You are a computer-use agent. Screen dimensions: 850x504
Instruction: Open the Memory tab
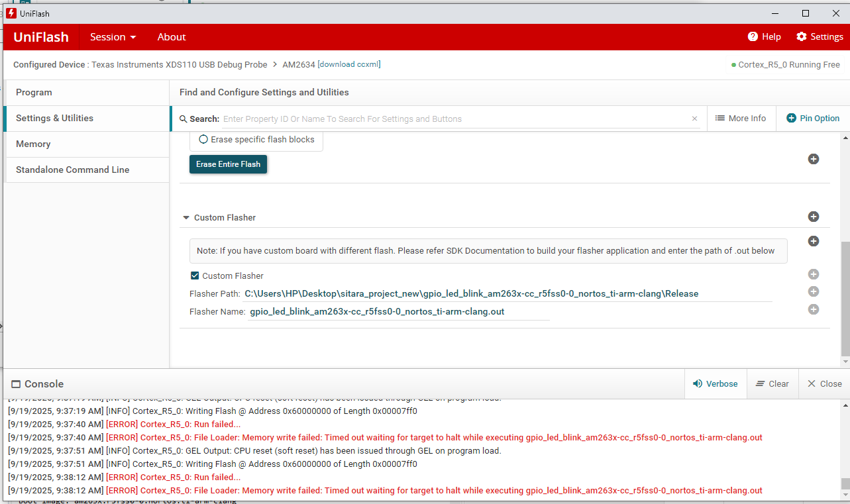coord(87,144)
